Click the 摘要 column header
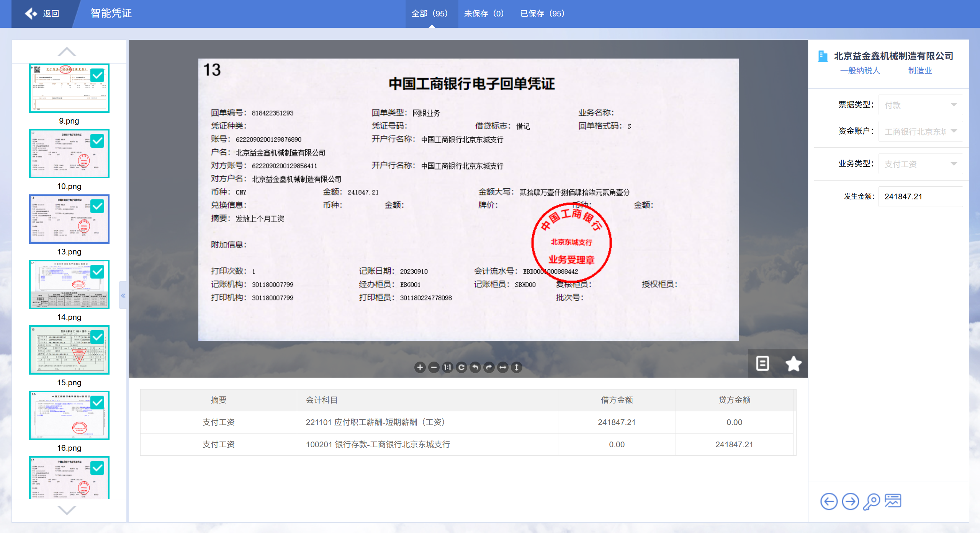Image resolution: width=980 pixels, height=533 pixels. [219, 400]
